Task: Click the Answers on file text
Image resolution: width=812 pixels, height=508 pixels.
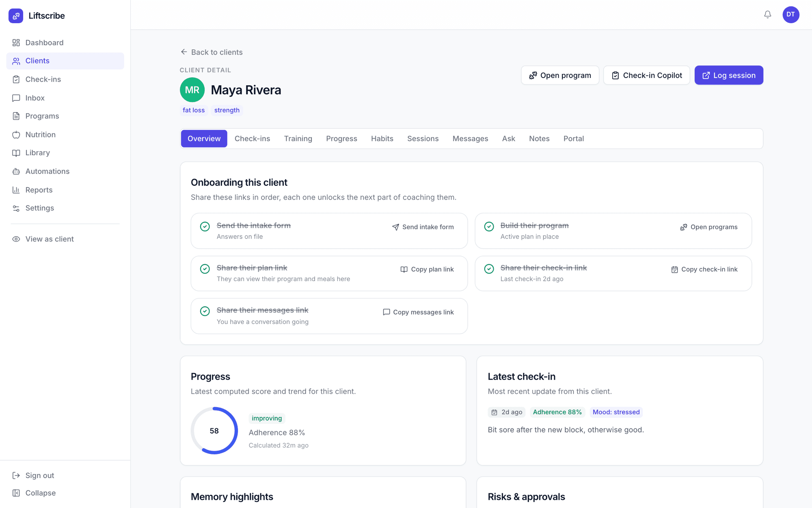Action: click(240, 237)
